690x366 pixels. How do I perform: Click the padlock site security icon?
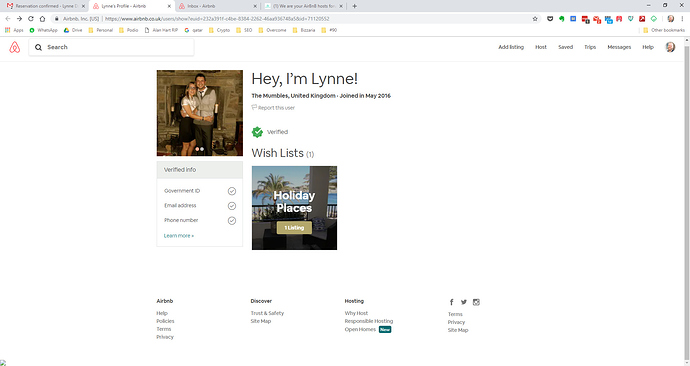pyautogui.click(x=56, y=18)
